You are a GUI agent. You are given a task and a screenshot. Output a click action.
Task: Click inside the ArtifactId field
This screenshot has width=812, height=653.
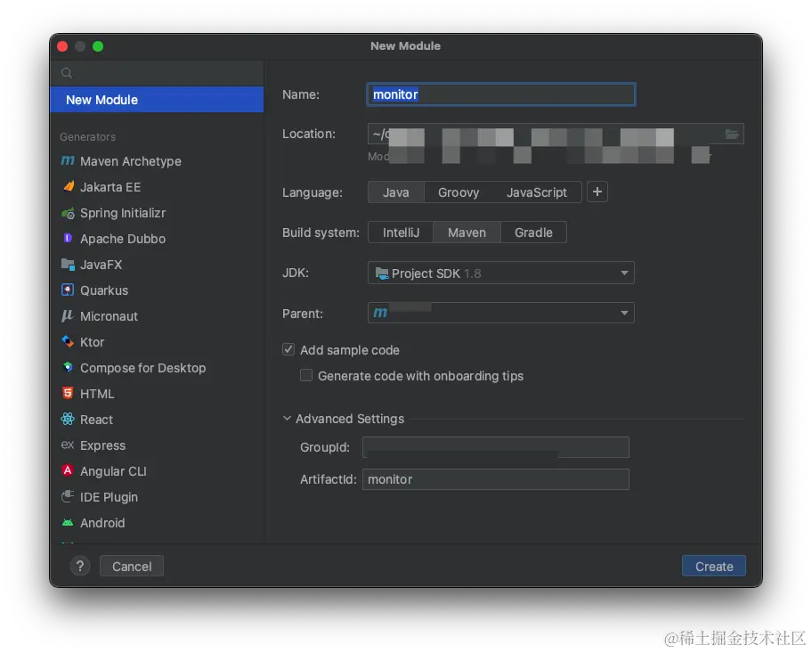tap(496, 479)
